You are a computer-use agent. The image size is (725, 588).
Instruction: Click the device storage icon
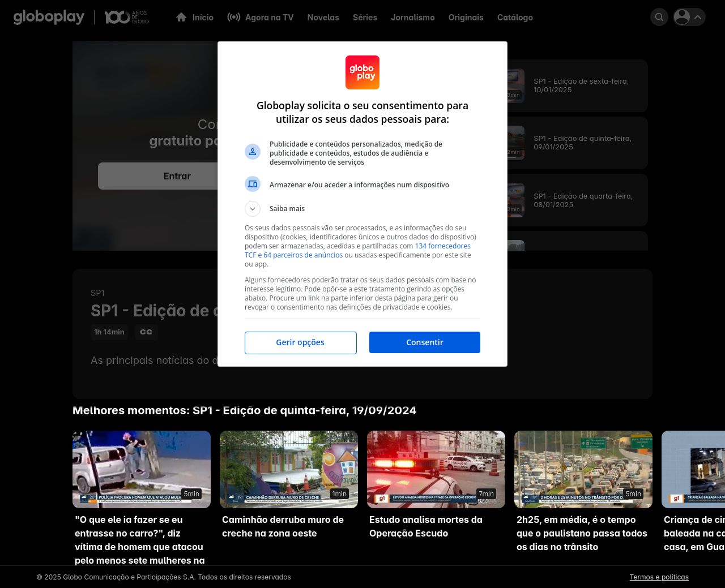point(253,184)
